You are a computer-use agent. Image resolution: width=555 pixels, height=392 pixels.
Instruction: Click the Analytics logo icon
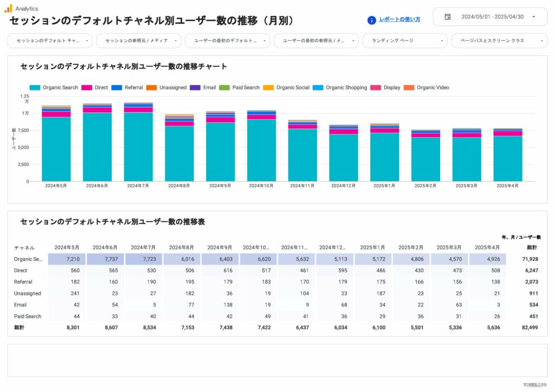[x=9, y=8]
